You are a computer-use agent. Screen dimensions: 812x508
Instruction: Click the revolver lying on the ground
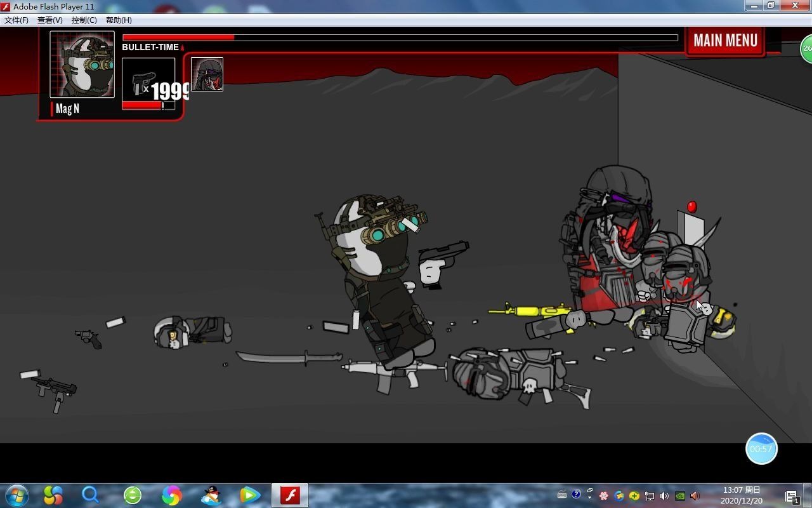89,338
